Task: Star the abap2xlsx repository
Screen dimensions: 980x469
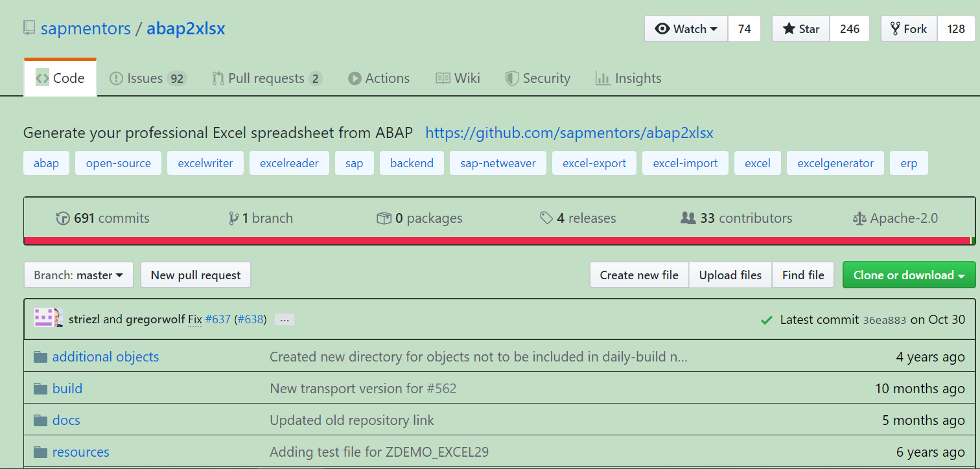Action: [x=801, y=29]
